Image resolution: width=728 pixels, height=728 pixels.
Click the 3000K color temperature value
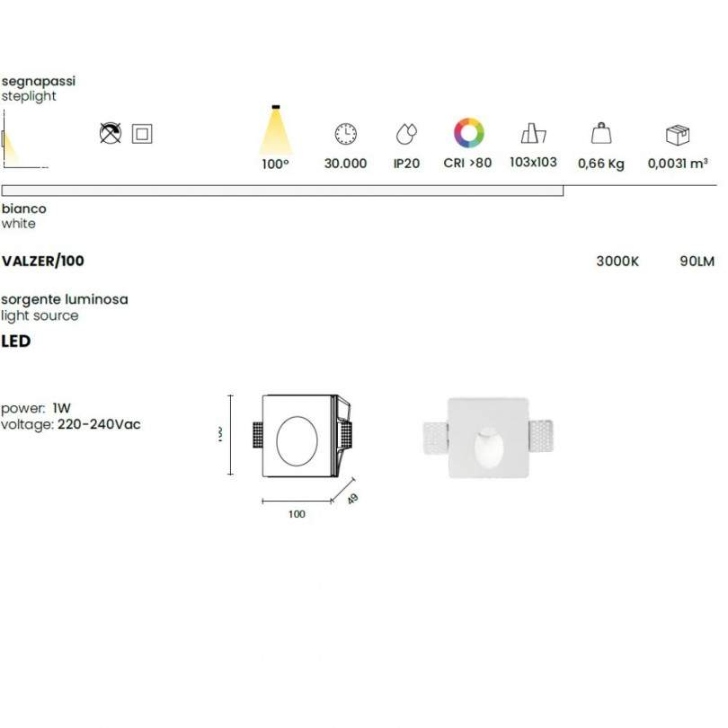click(x=617, y=262)
